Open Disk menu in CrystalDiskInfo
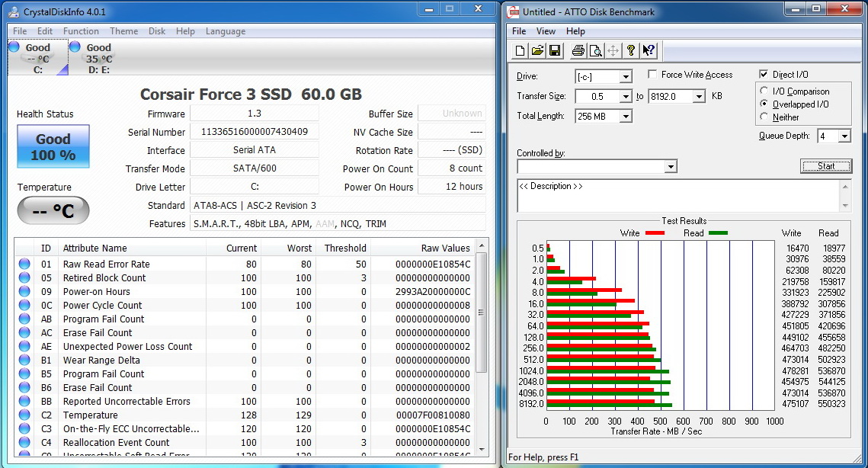This screenshot has height=468, width=868. 157,31
